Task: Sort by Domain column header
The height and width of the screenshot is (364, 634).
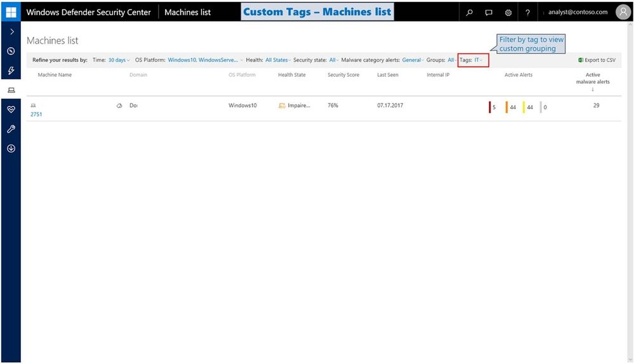Action: [138, 75]
